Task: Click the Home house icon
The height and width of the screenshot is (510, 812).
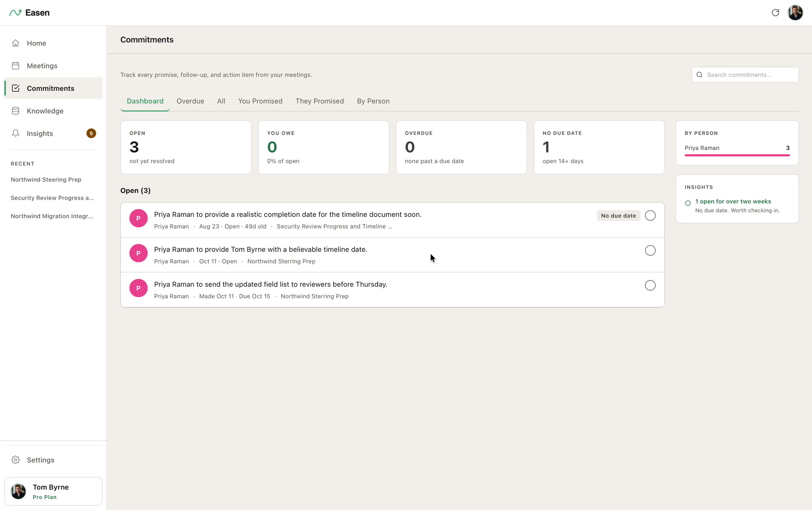Action: point(15,43)
